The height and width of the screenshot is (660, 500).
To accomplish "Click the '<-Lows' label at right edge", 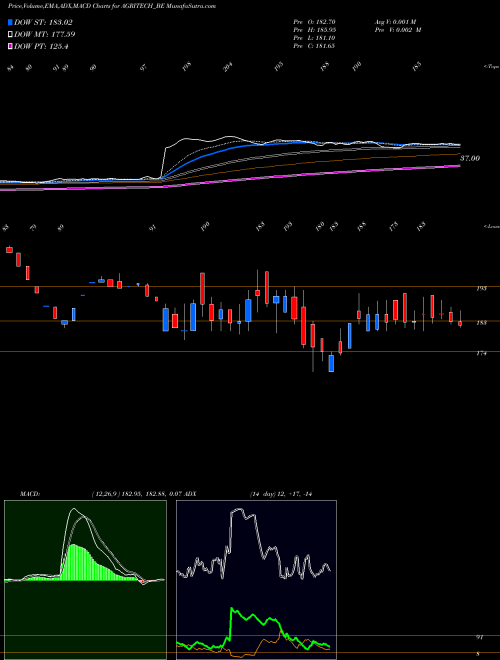I will click(491, 227).
